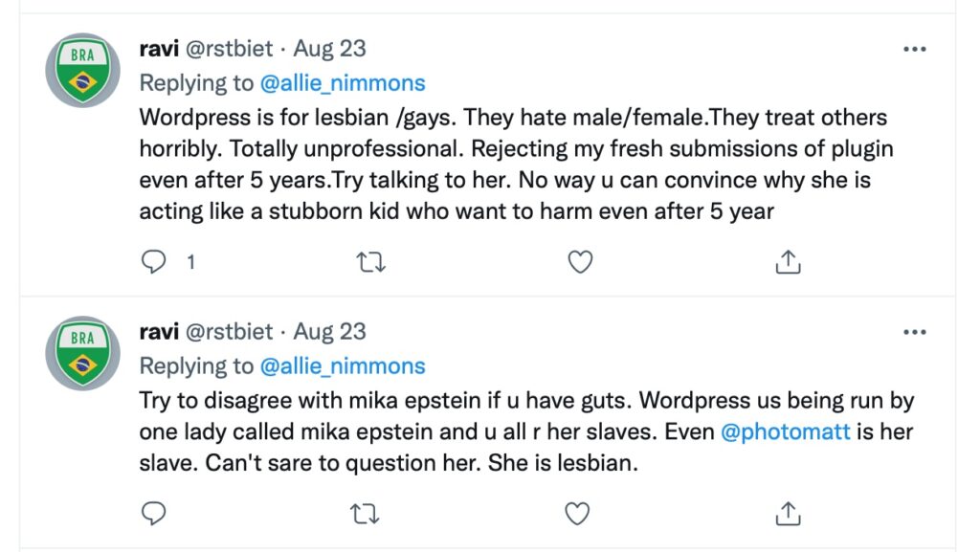The image size is (980, 552).
Task: Open the more options menu on first tweet
Action: [914, 49]
